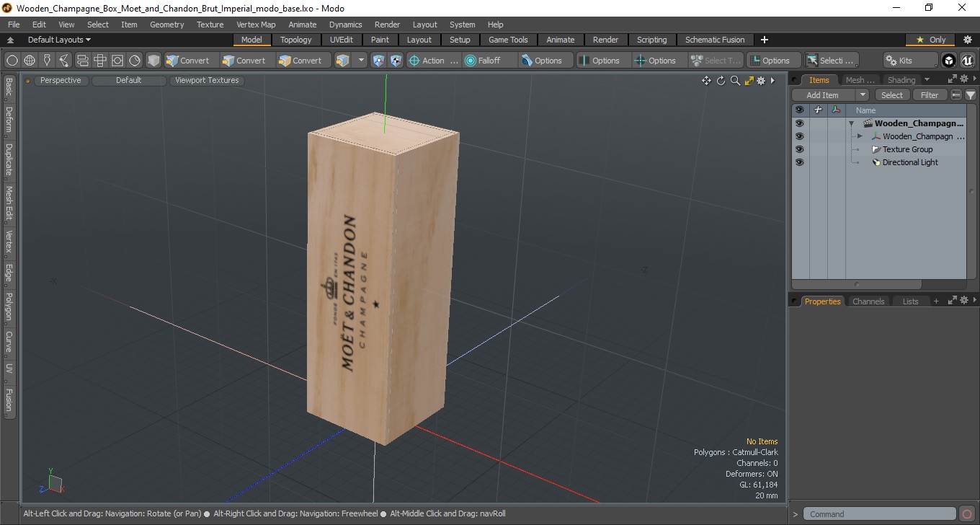Image resolution: width=980 pixels, height=525 pixels.
Task: Click the first symmetry shield icon
Action: click(378, 61)
